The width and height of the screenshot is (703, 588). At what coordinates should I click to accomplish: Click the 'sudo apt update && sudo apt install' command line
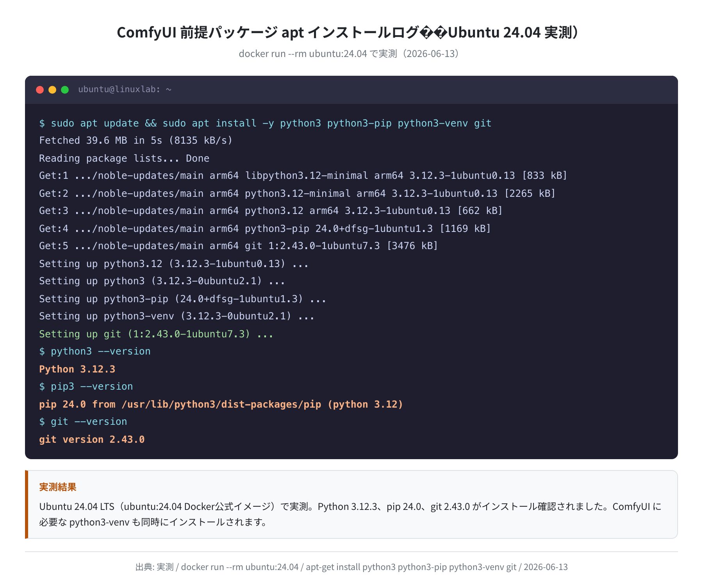[265, 123]
